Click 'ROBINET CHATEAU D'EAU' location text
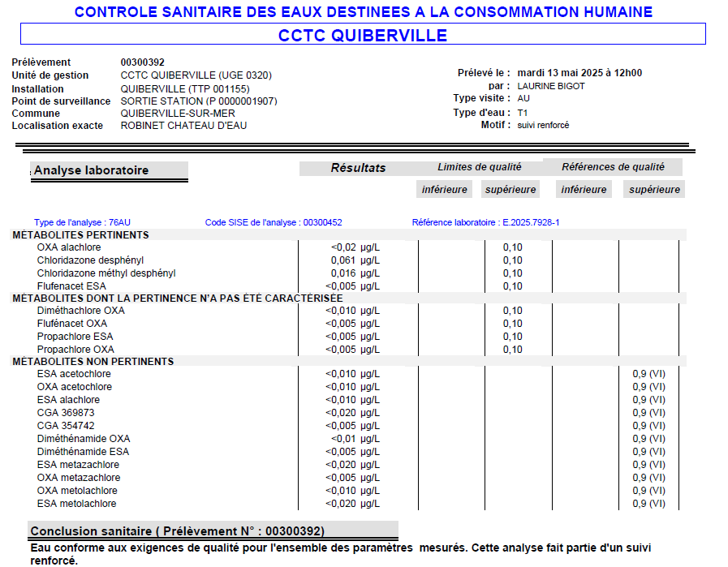Viewport: 728px width, 567px height. coord(183,125)
